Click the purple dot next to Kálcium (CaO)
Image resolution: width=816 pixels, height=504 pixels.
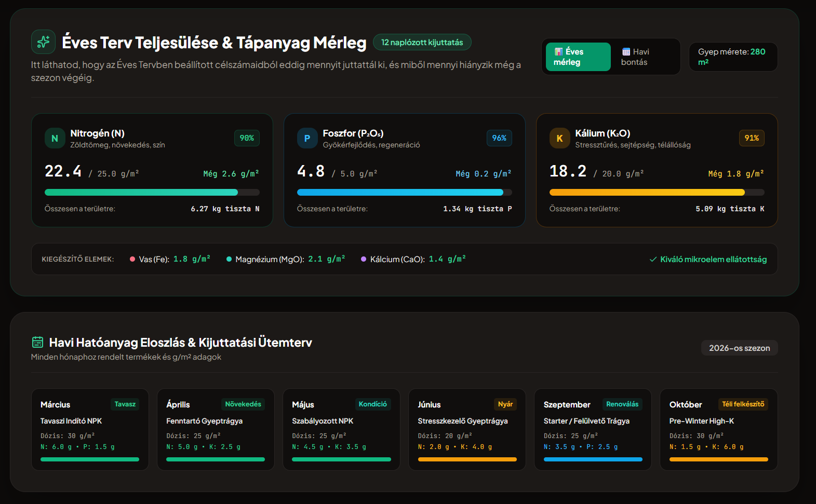pyautogui.click(x=364, y=259)
